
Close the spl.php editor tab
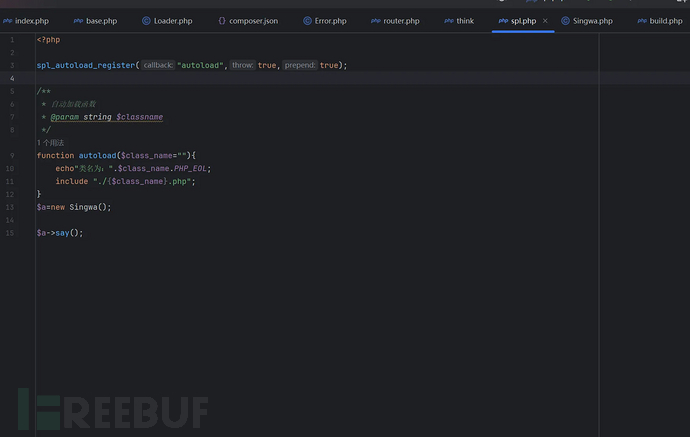[x=545, y=20]
